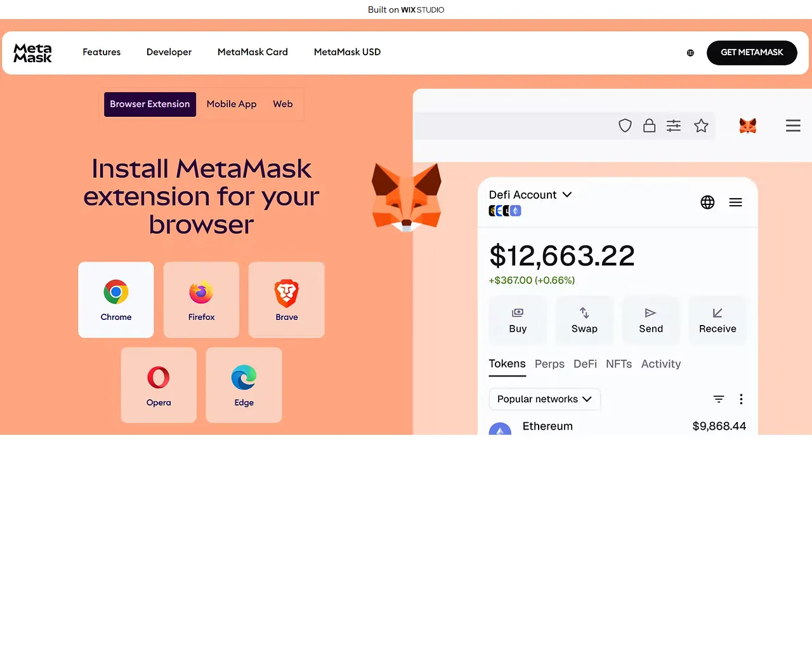Click the Receive action in wallet
Viewport: 812px width, 650px height.
tap(717, 321)
